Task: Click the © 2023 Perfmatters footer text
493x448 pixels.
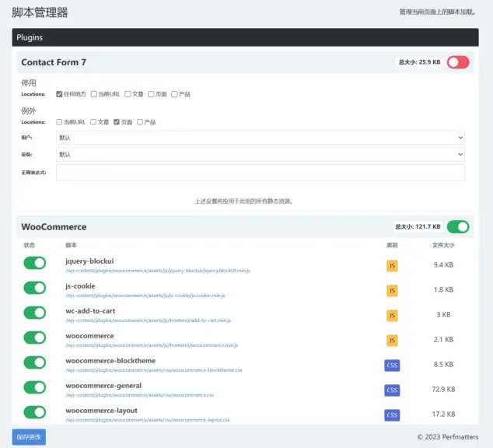Action: pyautogui.click(x=448, y=437)
